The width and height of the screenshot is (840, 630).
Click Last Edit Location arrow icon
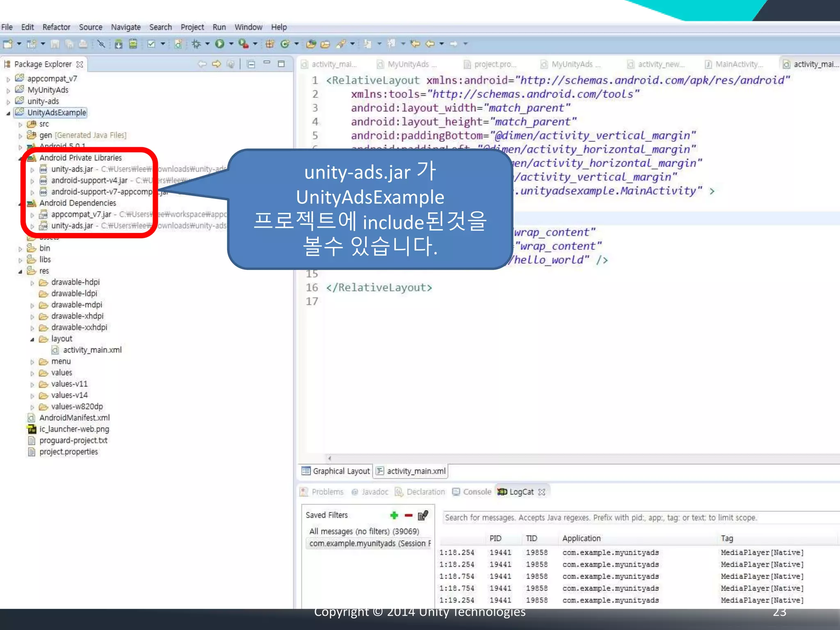pos(415,43)
